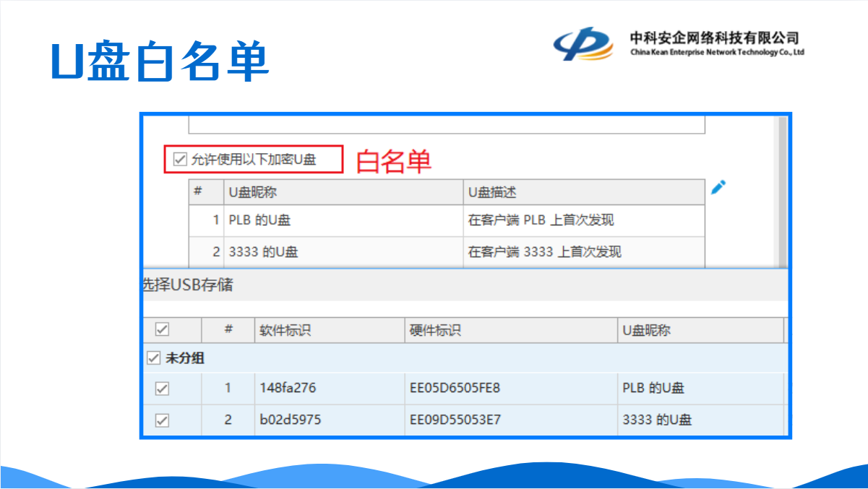Uncheck the 未分组 group checkbox
Screen dimensions: 868x489
coord(153,358)
